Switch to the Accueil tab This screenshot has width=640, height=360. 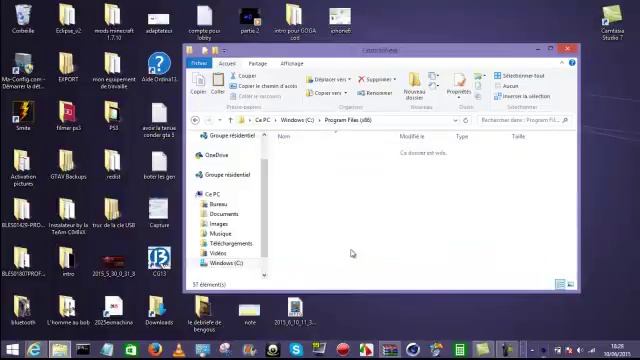227,64
